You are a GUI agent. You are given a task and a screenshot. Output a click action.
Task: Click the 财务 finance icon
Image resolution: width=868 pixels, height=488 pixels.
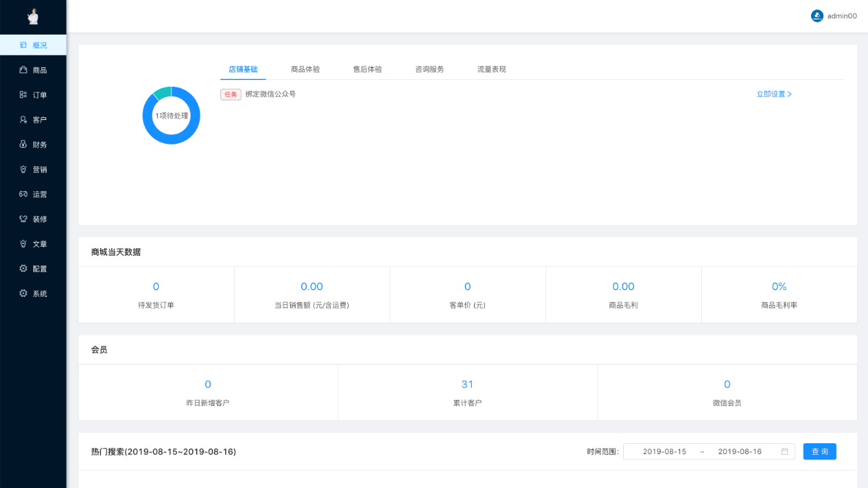[23, 144]
